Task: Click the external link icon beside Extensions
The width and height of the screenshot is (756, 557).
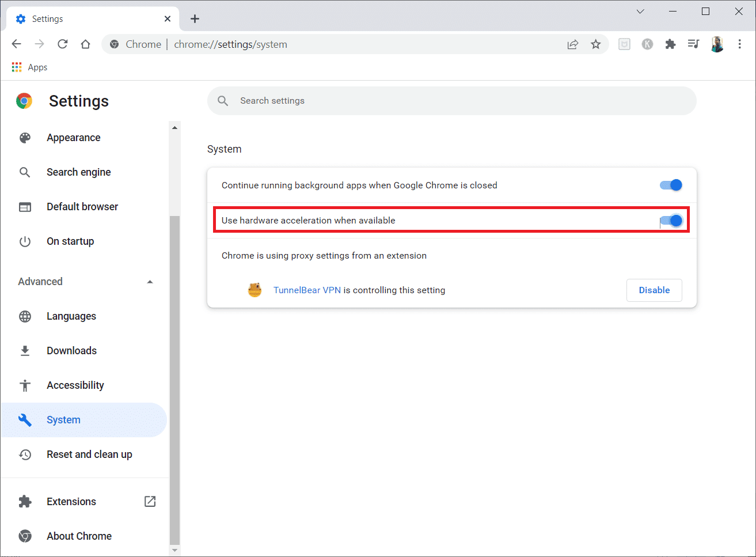Action: point(150,501)
